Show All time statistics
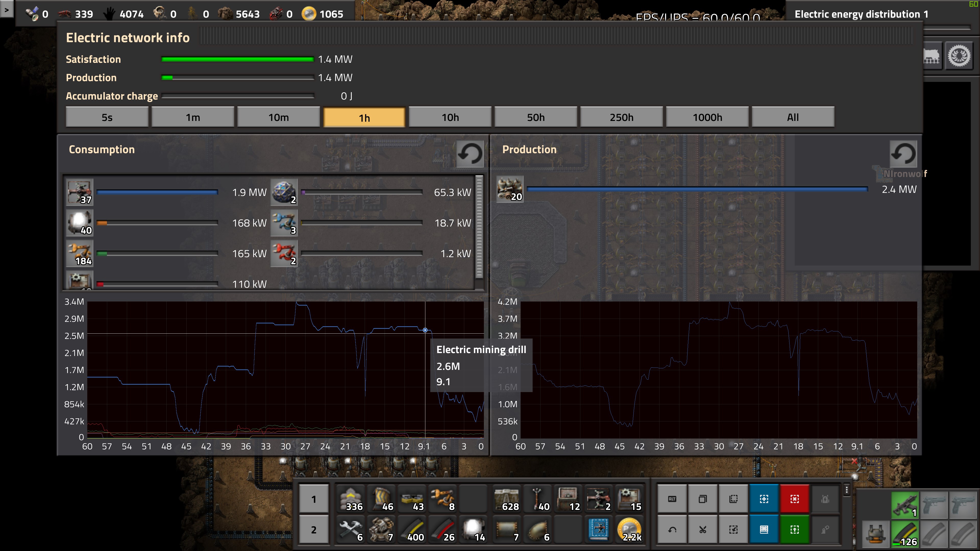Viewport: 980px width, 551px height. coord(793,117)
